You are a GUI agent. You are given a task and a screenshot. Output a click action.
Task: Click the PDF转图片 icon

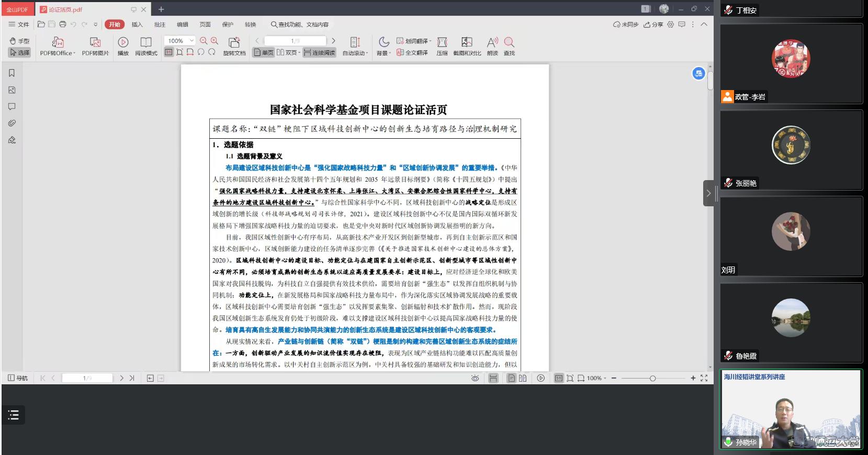pos(95,42)
